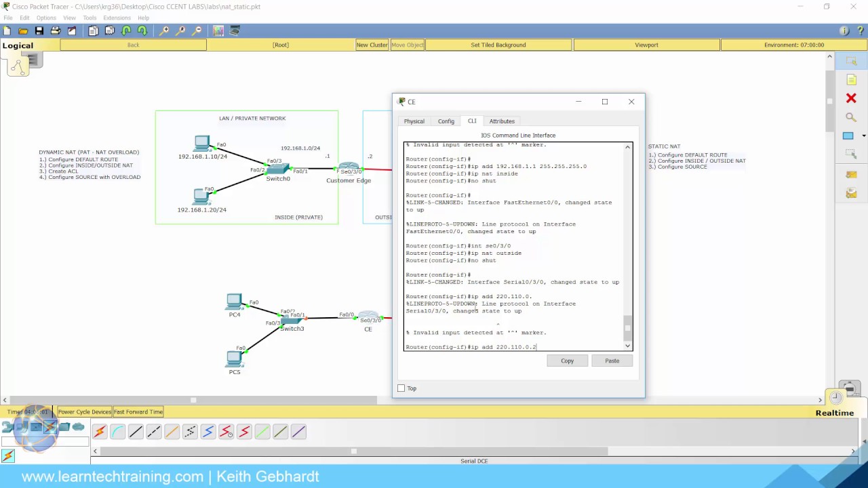Open the Edit menu

click(24, 18)
